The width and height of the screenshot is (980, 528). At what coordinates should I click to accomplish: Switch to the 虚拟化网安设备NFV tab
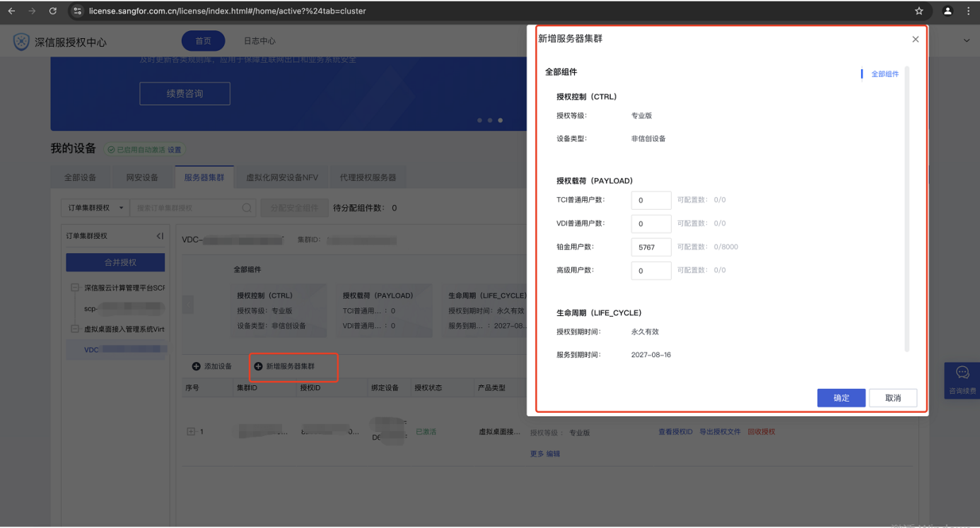[282, 177]
